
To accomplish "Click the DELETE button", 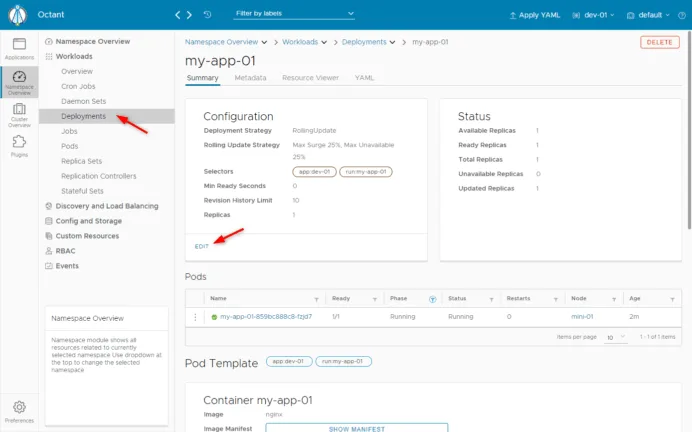I will coord(660,42).
